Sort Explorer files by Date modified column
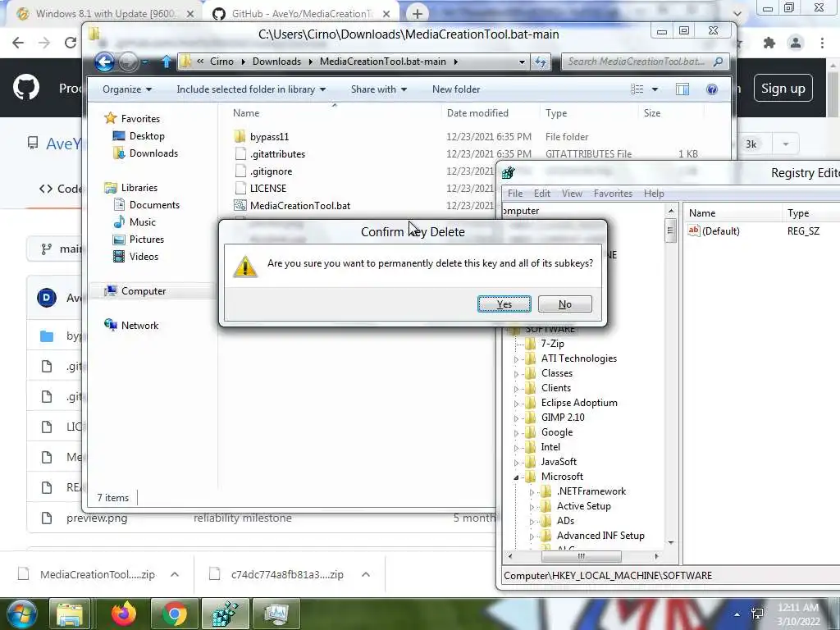 [477, 113]
